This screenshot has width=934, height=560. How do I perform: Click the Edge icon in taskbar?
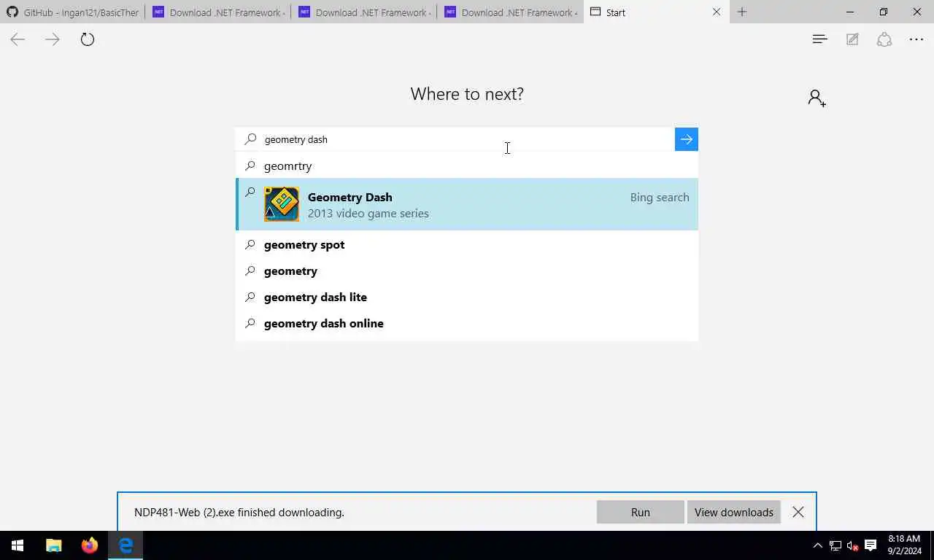point(126,545)
